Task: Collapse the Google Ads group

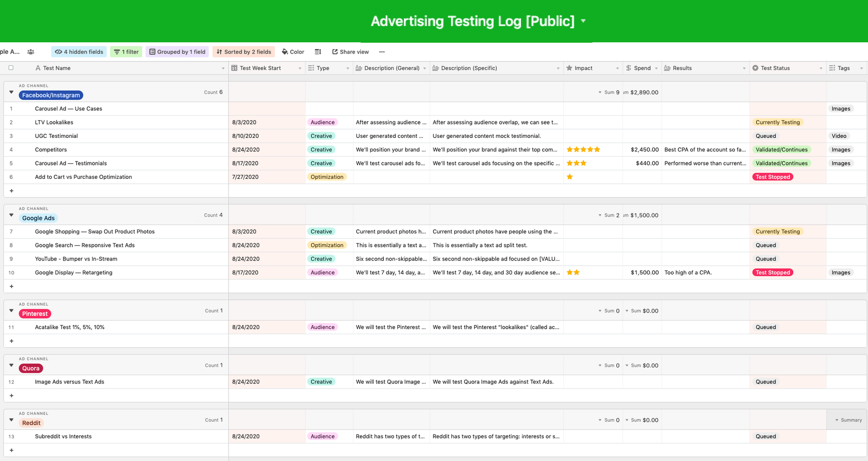Action: [x=11, y=215]
